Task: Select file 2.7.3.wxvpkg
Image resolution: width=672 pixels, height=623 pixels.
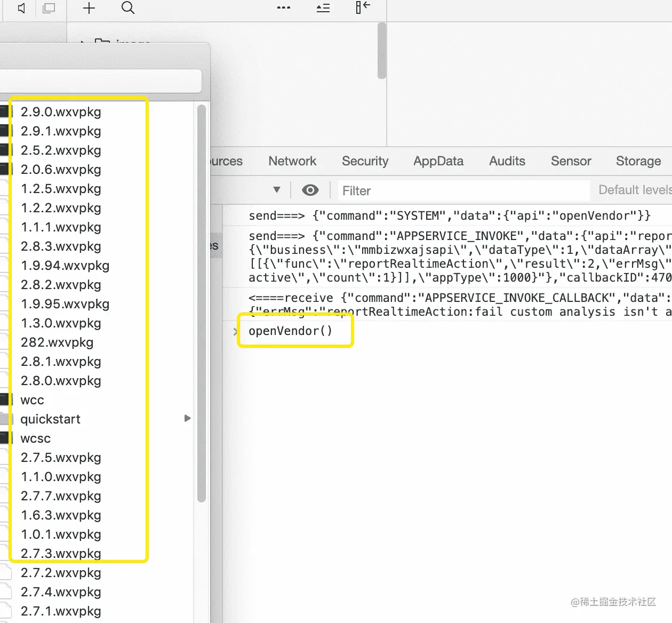Action: [61, 554]
